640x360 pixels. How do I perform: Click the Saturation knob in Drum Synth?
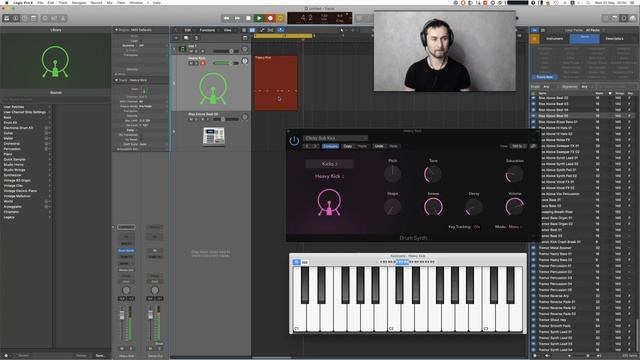pyautogui.click(x=514, y=174)
